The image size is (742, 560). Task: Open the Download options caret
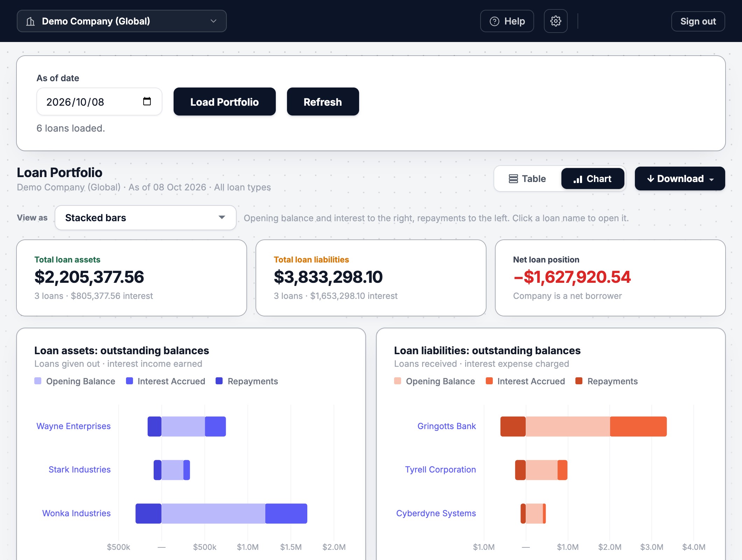[x=711, y=179]
